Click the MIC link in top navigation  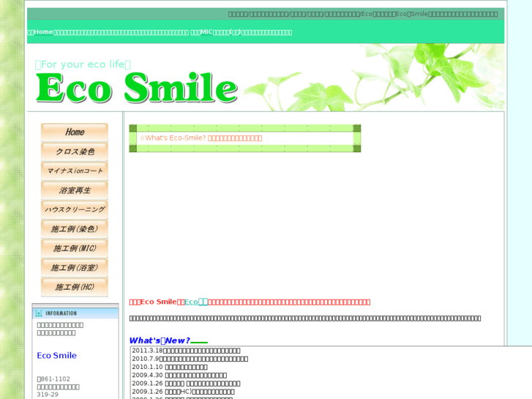(206, 32)
